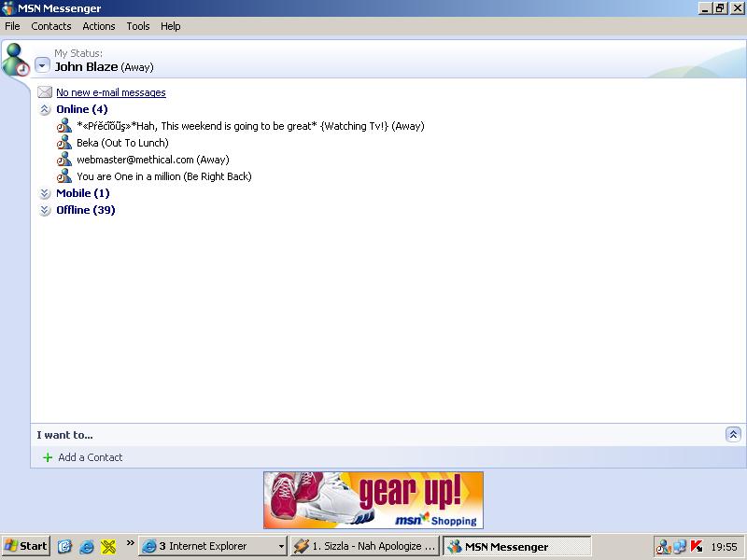Collapse the Online (4) group chevron
This screenshot has height=560, width=747.
click(x=45, y=109)
